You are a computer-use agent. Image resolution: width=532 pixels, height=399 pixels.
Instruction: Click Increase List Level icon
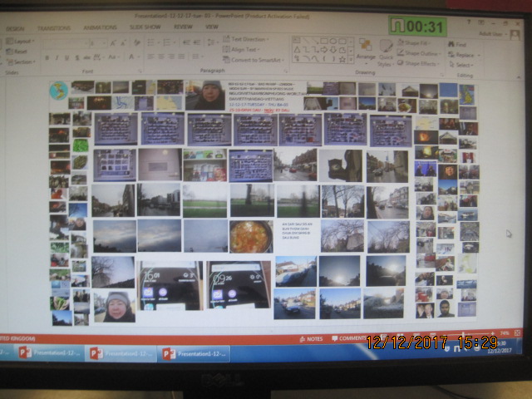click(x=197, y=42)
